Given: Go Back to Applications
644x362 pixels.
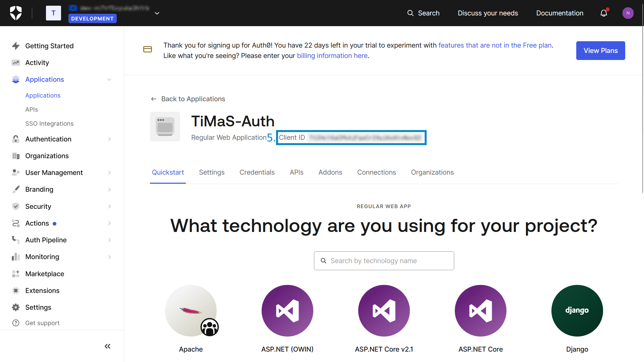Looking at the screenshot, I should (x=188, y=99).
